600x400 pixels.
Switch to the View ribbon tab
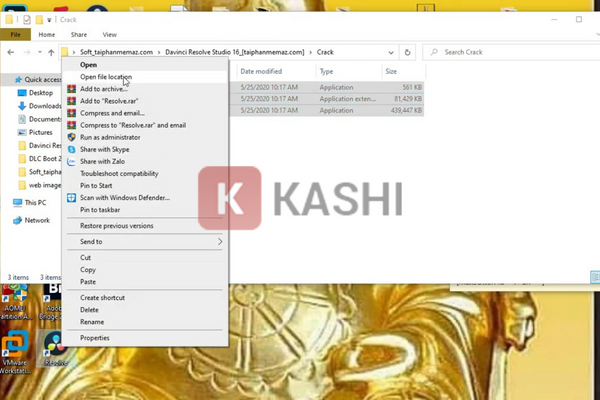[x=109, y=34]
